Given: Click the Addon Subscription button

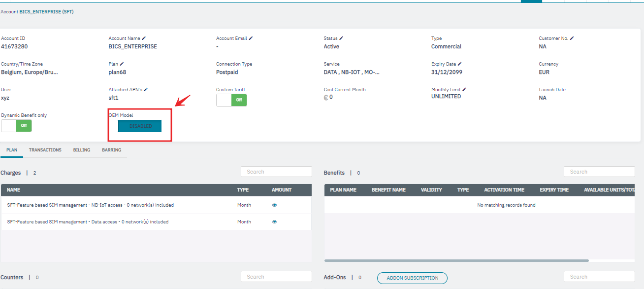Looking at the screenshot, I should (412, 278).
